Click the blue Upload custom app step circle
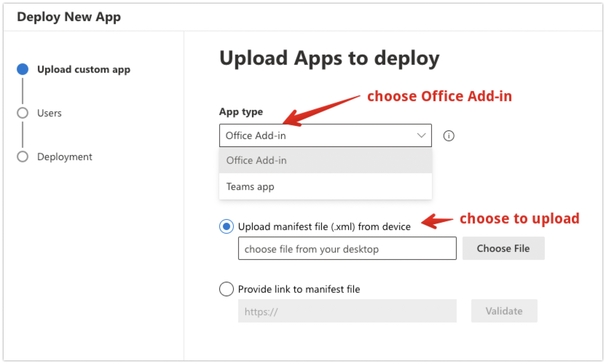The width and height of the screenshot is (606, 364). coord(23,69)
